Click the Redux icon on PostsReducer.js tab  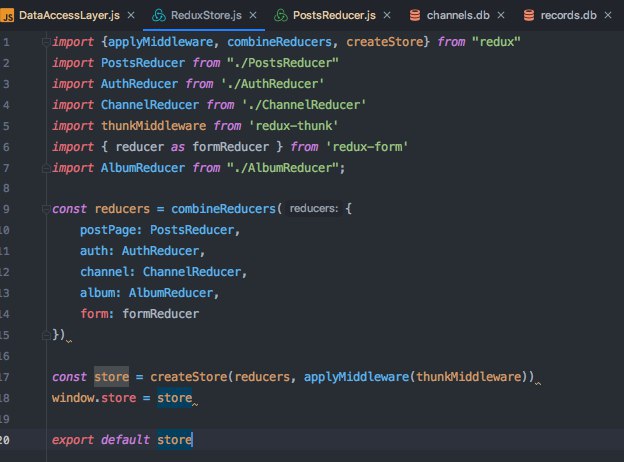click(x=281, y=16)
